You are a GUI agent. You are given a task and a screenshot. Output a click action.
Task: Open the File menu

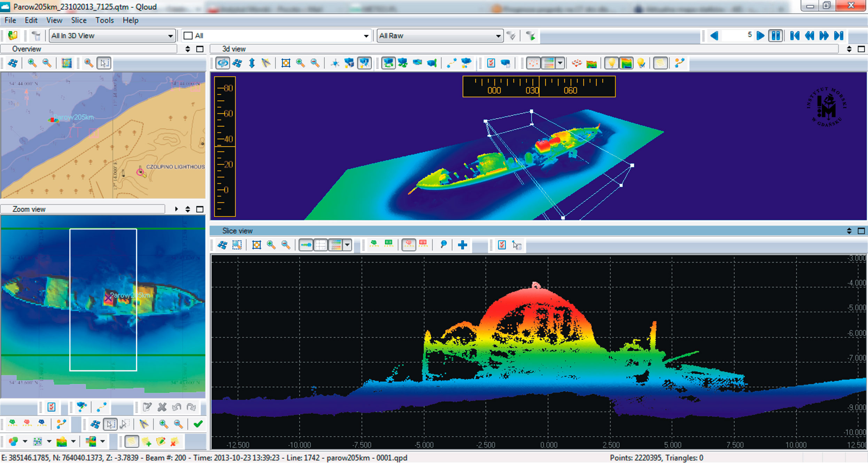(10, 20)
